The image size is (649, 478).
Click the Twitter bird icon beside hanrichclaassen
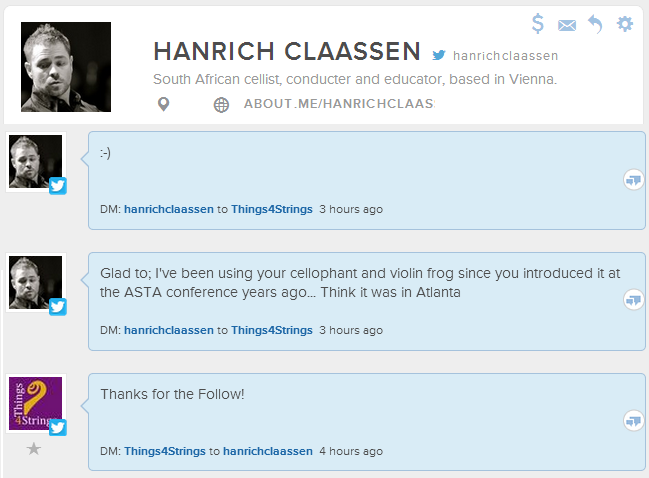[x=439, y=55]
